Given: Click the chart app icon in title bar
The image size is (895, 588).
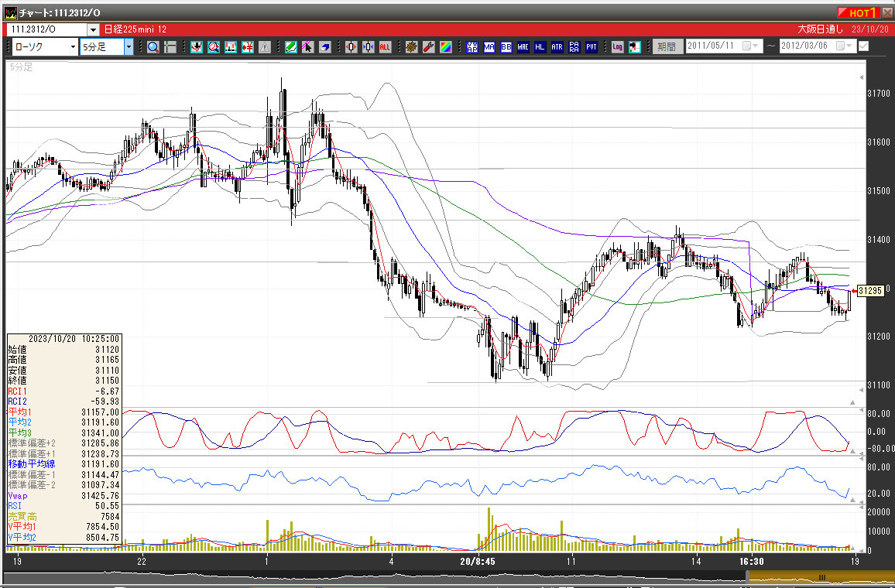Looking at the screenshot, I should (x=11, y=12).
